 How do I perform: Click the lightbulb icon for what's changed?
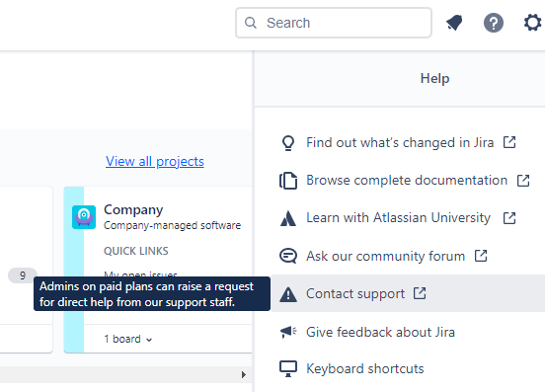pos(288,143)
